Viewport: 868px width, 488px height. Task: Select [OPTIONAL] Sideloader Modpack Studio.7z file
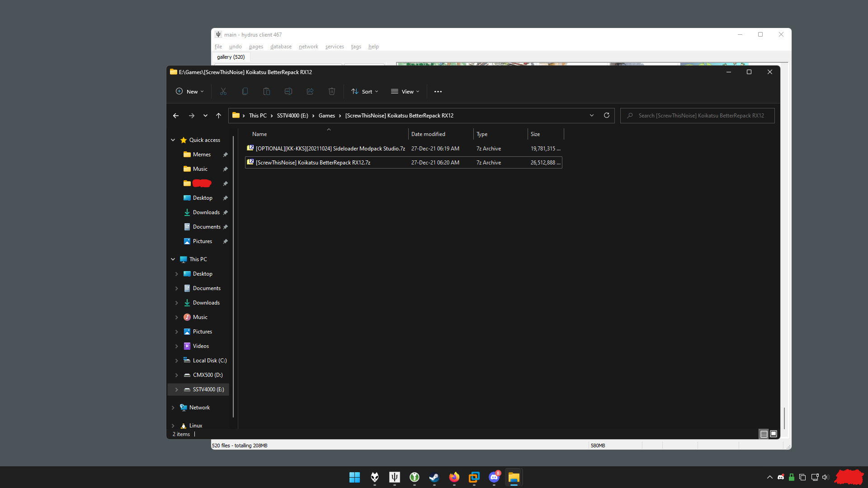[404, 149]
